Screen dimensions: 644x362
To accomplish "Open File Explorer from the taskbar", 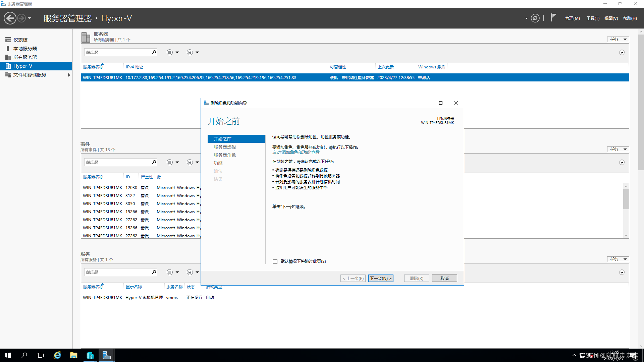I will click(74, 355).
